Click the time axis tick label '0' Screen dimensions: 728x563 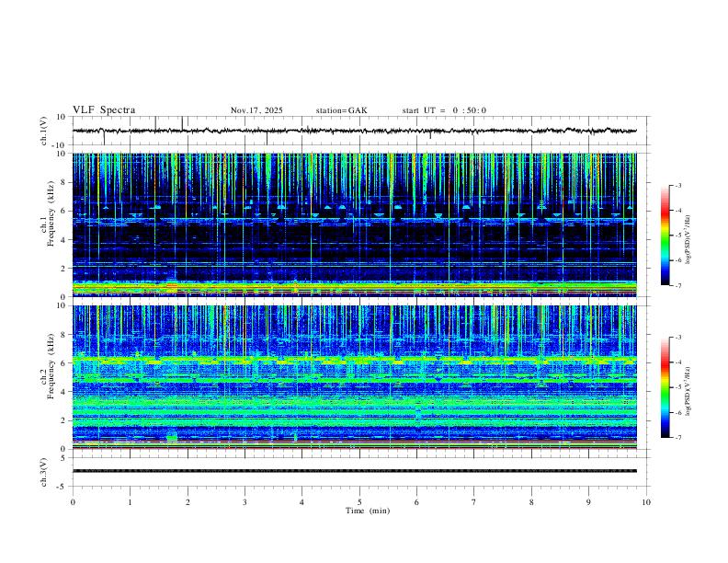pos(73,502)
